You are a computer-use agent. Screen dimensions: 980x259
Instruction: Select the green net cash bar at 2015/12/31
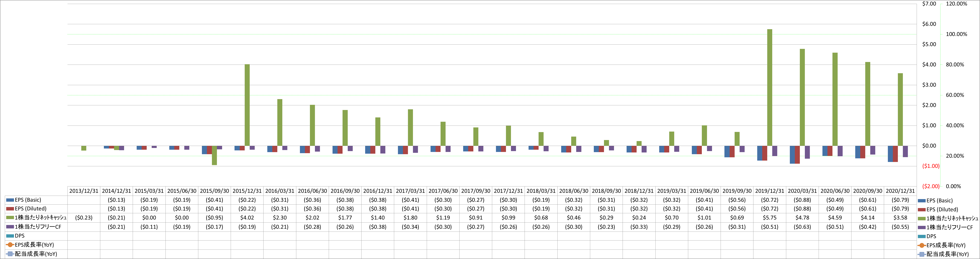(x=247, y=105)
